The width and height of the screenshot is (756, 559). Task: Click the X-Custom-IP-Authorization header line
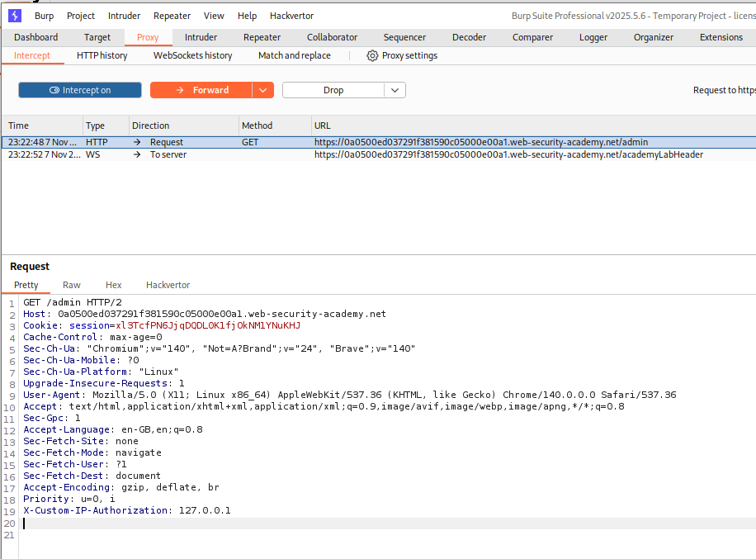[127, 510]
